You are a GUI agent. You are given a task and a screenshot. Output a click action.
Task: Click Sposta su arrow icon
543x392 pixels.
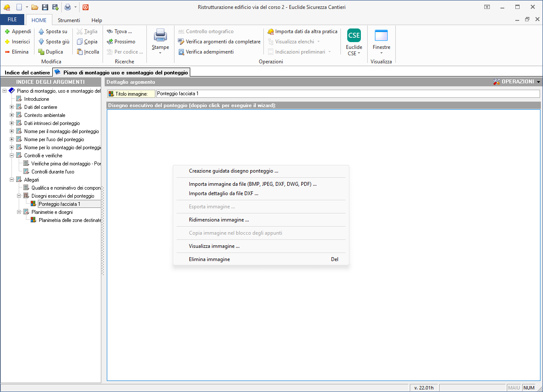click(41, 31)
